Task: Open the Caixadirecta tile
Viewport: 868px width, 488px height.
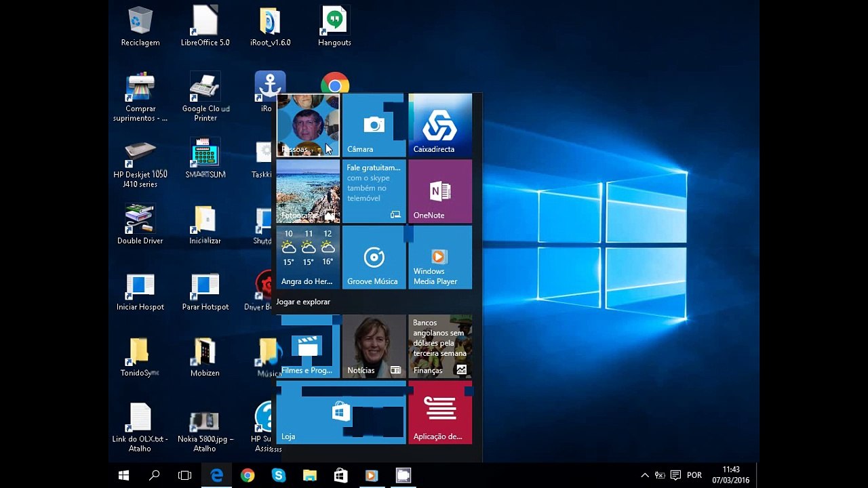Action: [440, 125]
